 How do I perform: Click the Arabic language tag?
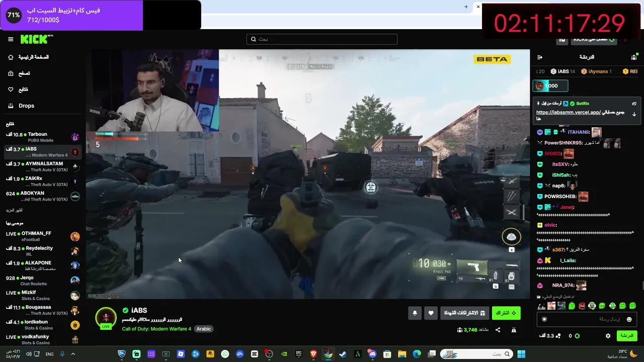[x=204, y=329]
